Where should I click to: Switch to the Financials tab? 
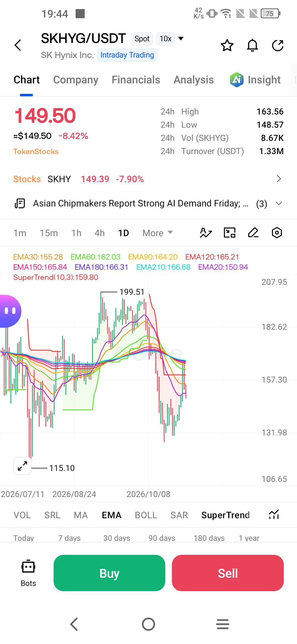pos(136,80)
